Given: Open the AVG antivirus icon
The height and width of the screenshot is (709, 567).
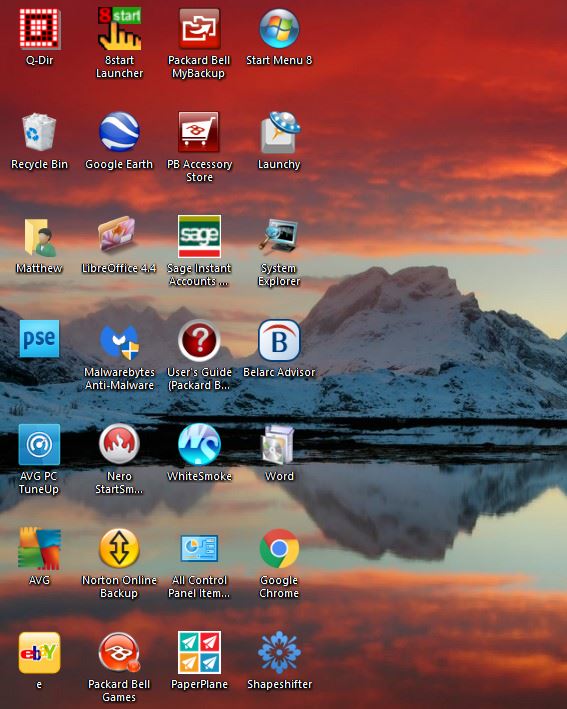Looking at the screenshot, I should (x=39, y=548).
